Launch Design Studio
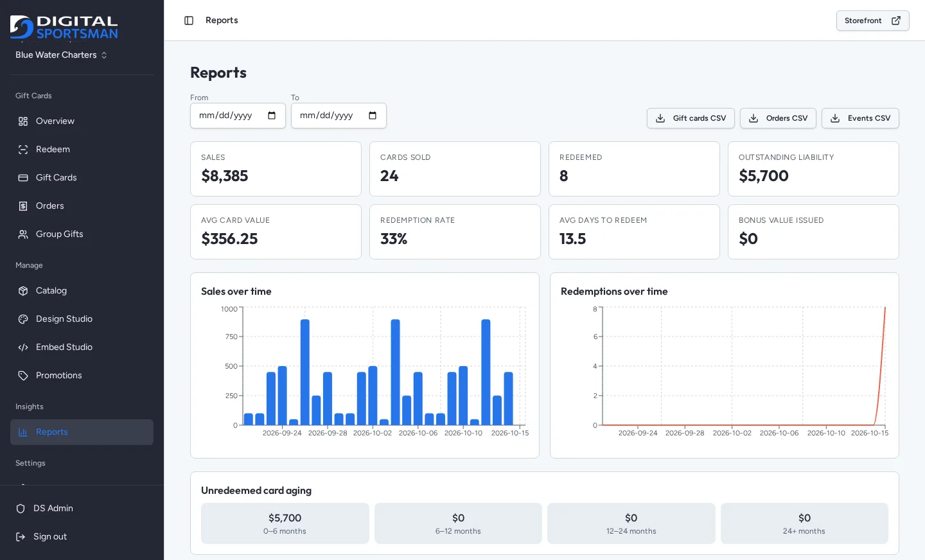 [x=82, y=319]
